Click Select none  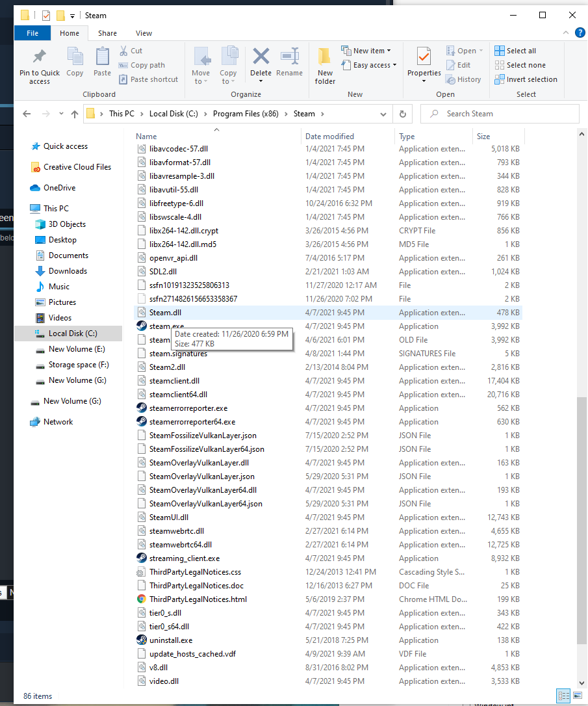click(x=520, y=65)
